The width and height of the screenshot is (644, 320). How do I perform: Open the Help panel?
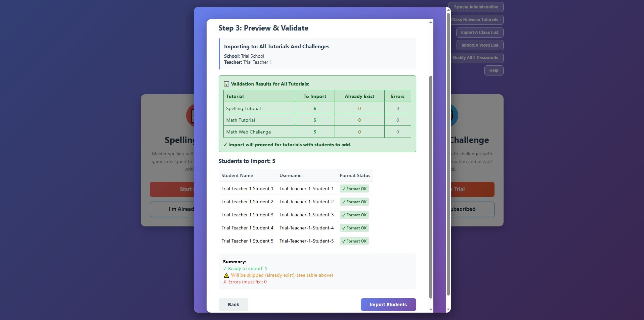(x=493, y=70)
